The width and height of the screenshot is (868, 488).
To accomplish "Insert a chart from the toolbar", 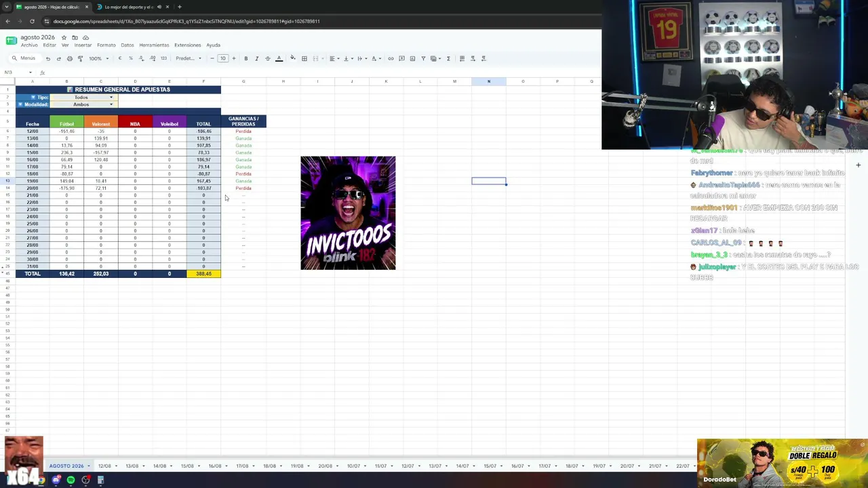I will 412,58.
